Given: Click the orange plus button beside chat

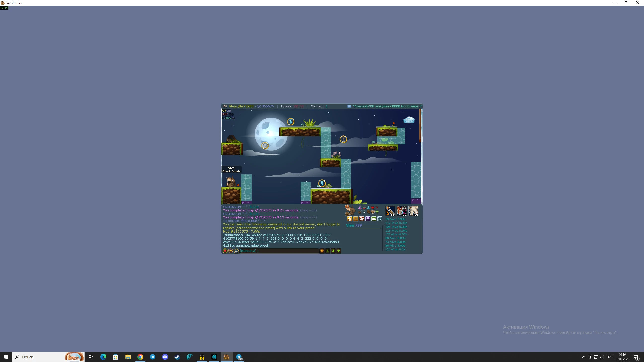Looking at the screenshot, I should 322,251.
